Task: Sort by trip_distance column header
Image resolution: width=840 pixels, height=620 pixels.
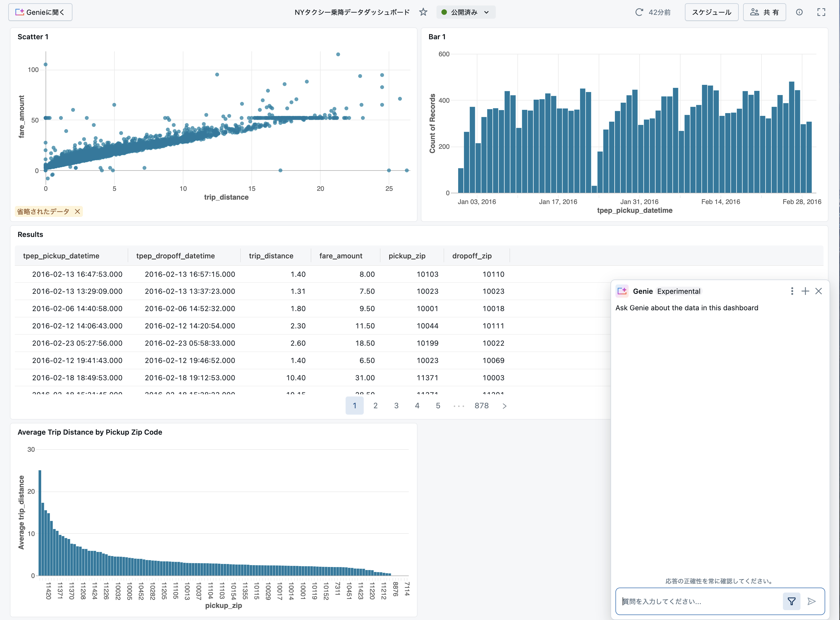Action: coord(271,256)
